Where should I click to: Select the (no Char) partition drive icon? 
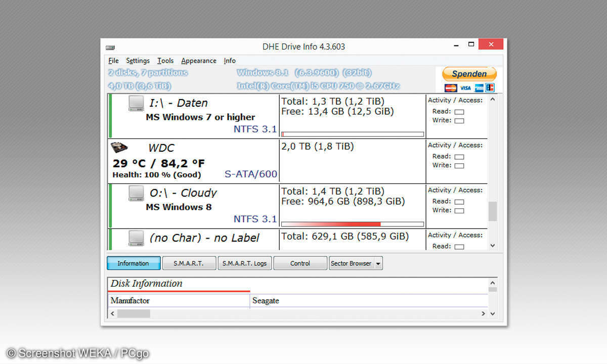pos(136,238)
